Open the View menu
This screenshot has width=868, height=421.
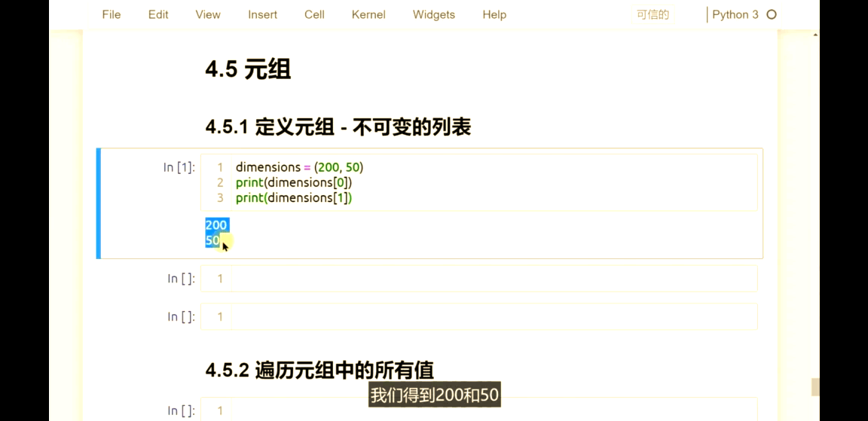pos(208,15)
